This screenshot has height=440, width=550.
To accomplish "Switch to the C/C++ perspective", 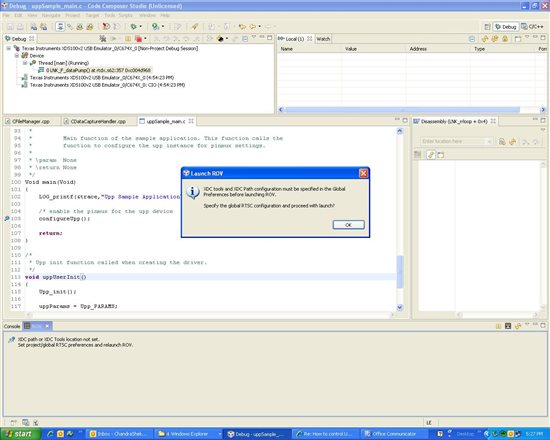I will [532, 27].
